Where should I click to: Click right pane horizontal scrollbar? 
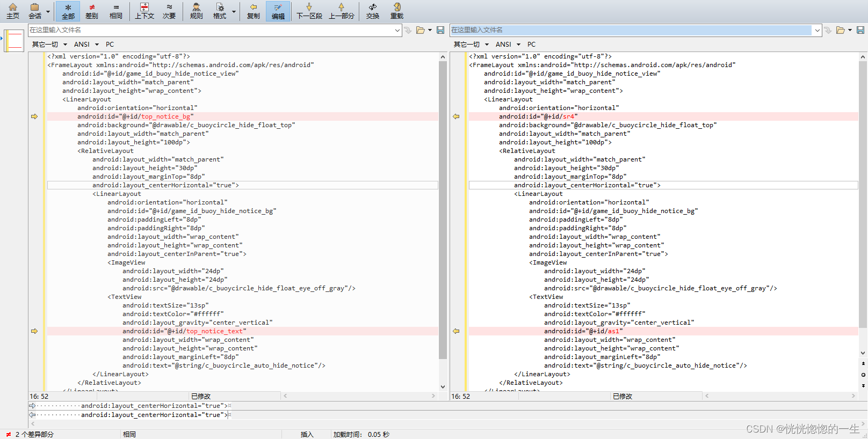780,396
